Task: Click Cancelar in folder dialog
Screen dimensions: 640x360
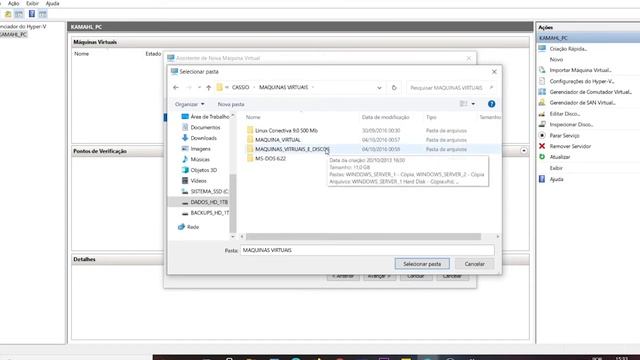Action: click(x=474, y=264)
